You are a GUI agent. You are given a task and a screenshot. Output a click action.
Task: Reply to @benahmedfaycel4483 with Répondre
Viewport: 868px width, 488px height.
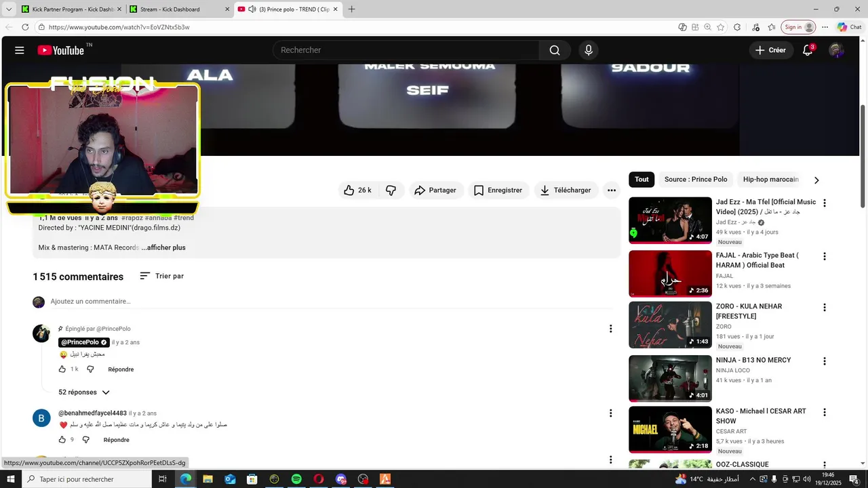(116, 440)
